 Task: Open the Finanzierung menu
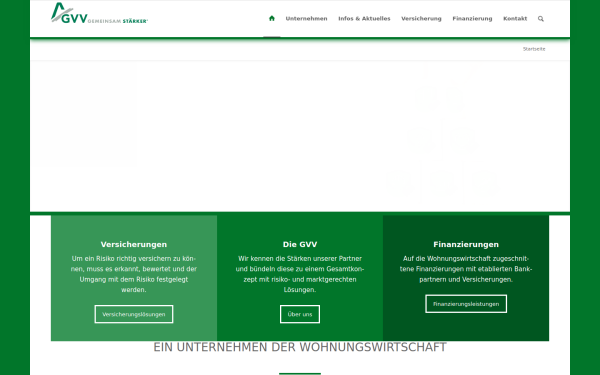[x=472, y=18]
